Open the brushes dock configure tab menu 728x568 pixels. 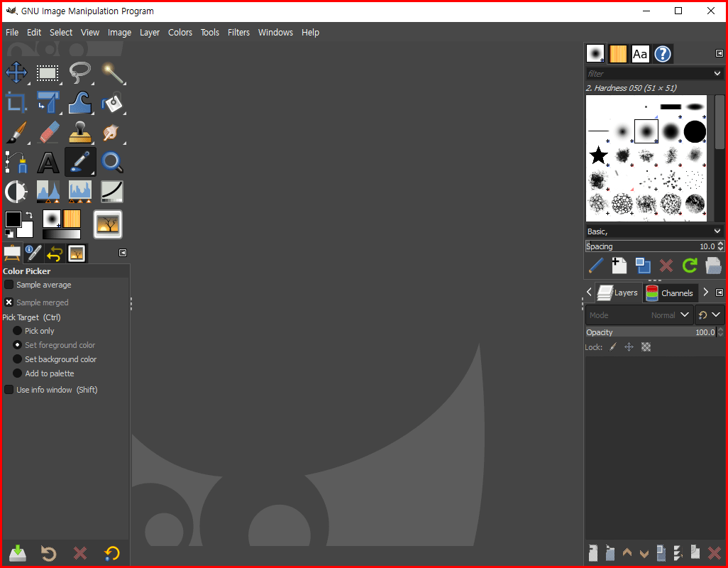click(x=719, y=53)
